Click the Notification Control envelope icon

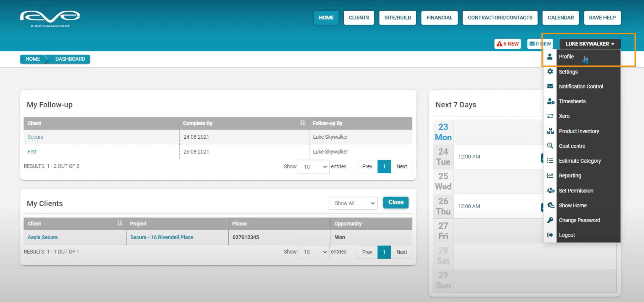550,86
